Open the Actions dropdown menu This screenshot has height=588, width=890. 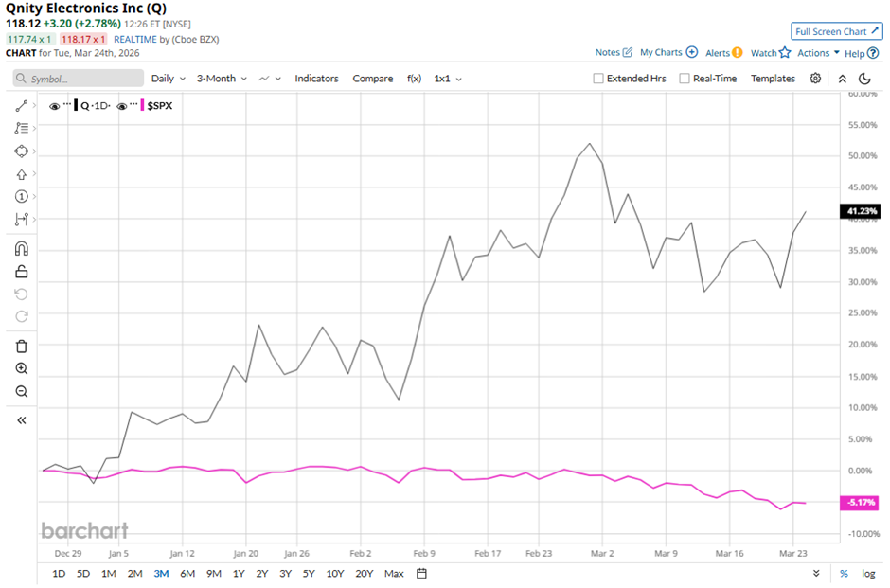click(x=818, y=53)
